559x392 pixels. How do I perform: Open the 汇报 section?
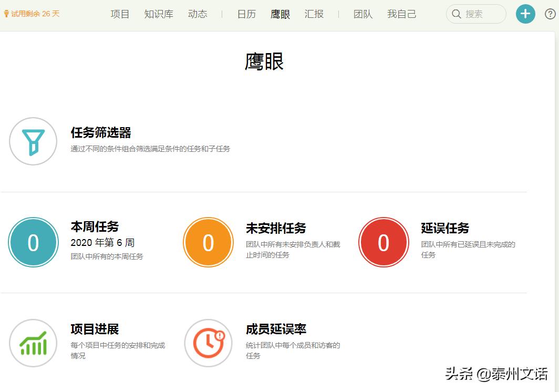[314, 14]
